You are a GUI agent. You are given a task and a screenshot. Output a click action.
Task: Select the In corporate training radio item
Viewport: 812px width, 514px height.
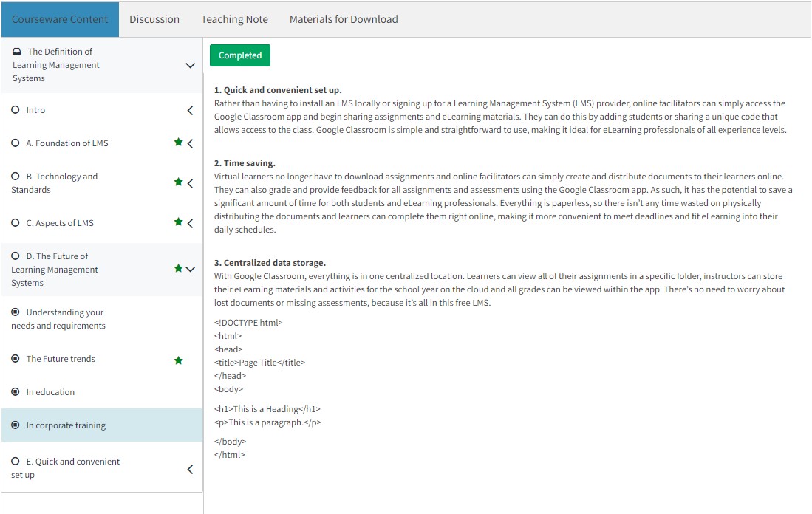(x=16, y=425)
